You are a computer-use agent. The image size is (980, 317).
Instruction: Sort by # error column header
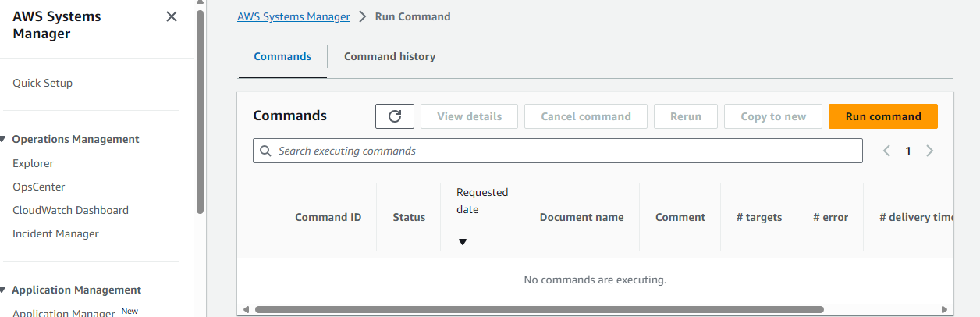pos(830,217)
